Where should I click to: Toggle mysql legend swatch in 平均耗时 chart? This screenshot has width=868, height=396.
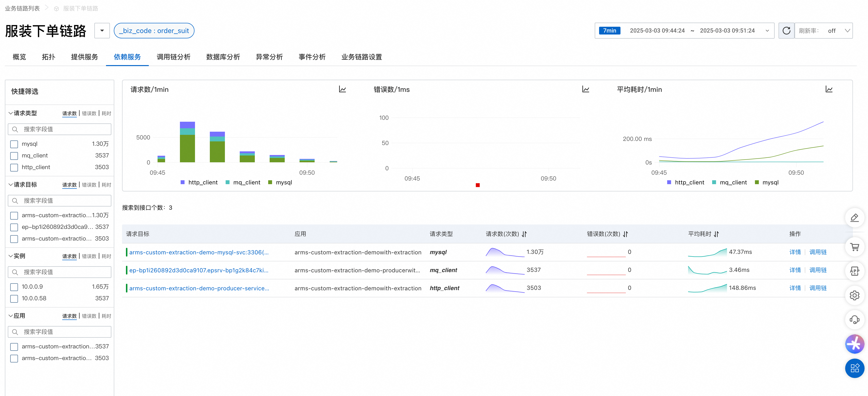pyautogui.click(x=757, y=182)
